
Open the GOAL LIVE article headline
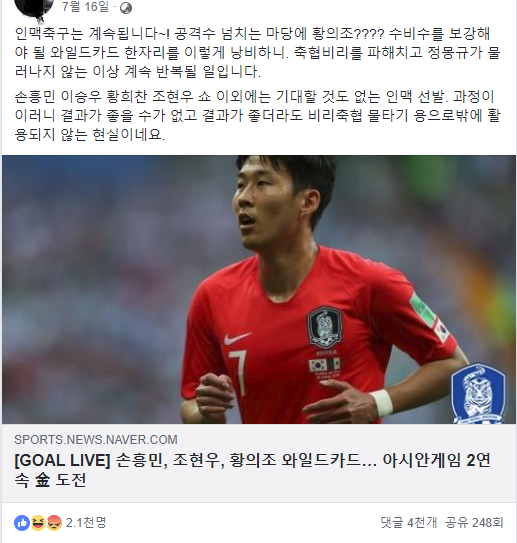tap(252, 470)
